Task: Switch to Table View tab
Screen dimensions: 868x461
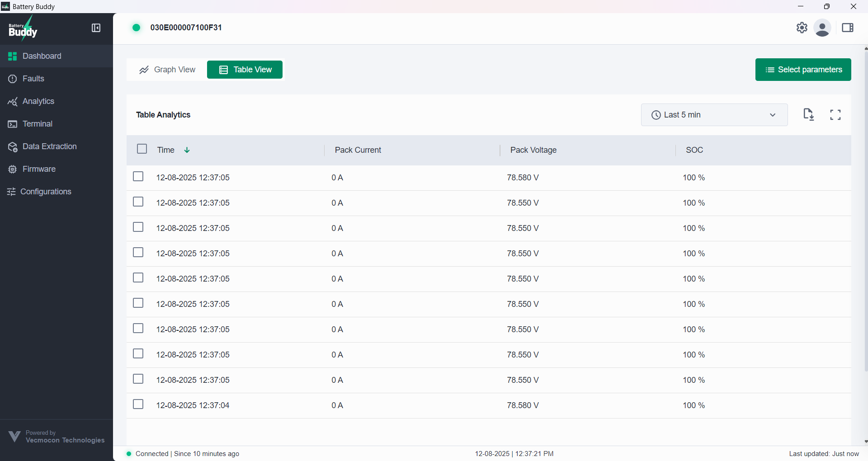Action: (245, 70)
